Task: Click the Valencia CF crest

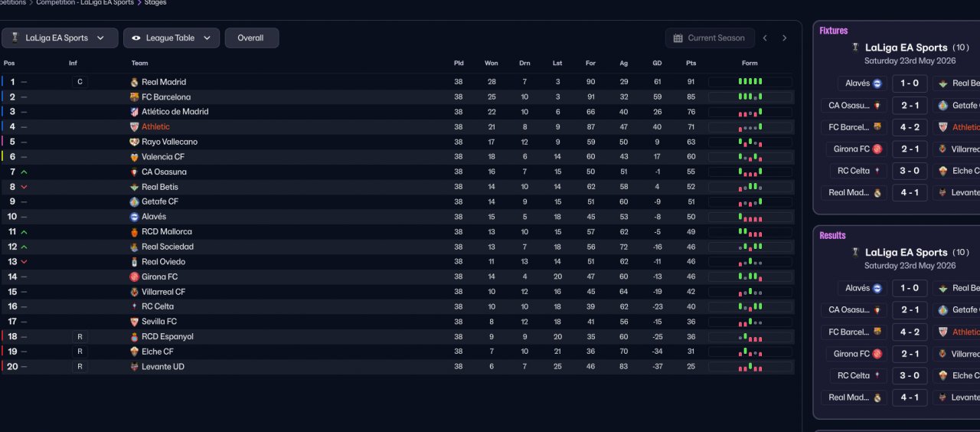Action: 135,157
